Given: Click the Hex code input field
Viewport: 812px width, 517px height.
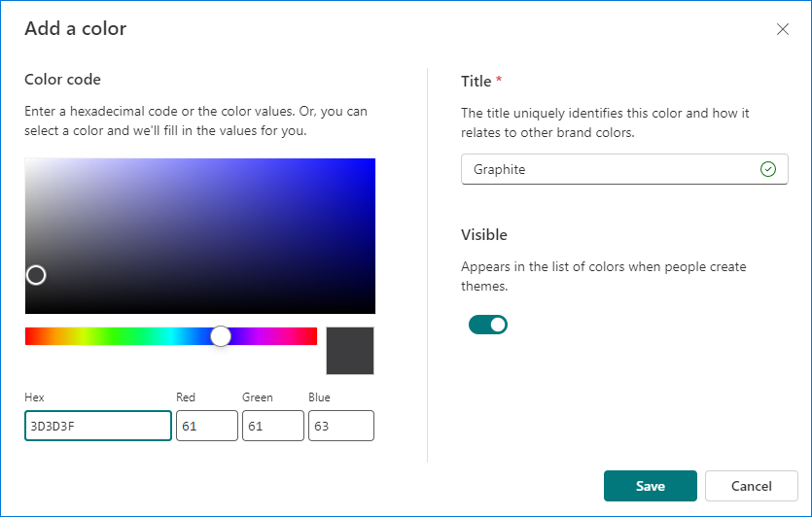Looking at the screenshot, I should click(98, 426).
